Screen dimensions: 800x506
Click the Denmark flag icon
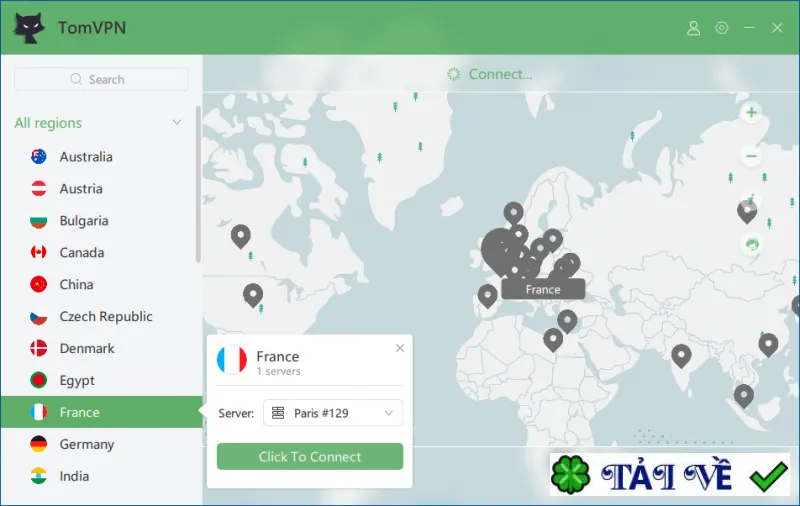[39, 348]
